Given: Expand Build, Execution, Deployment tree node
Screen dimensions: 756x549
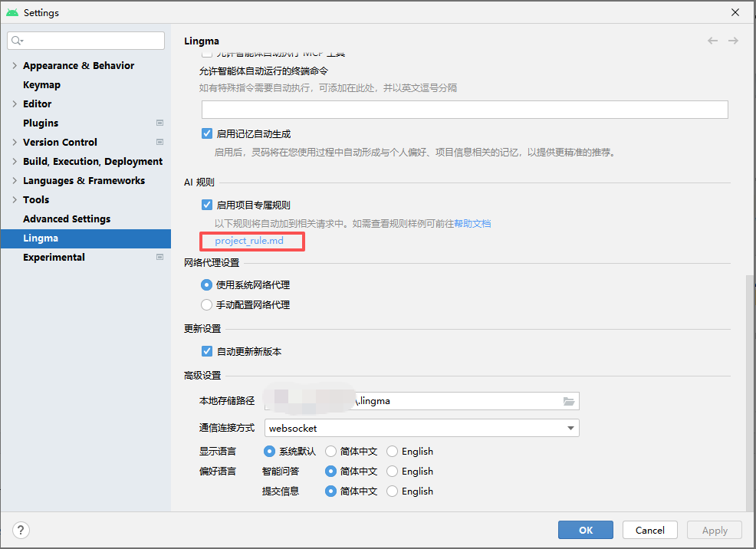Looking at the screenshot, I should point(15,162).
